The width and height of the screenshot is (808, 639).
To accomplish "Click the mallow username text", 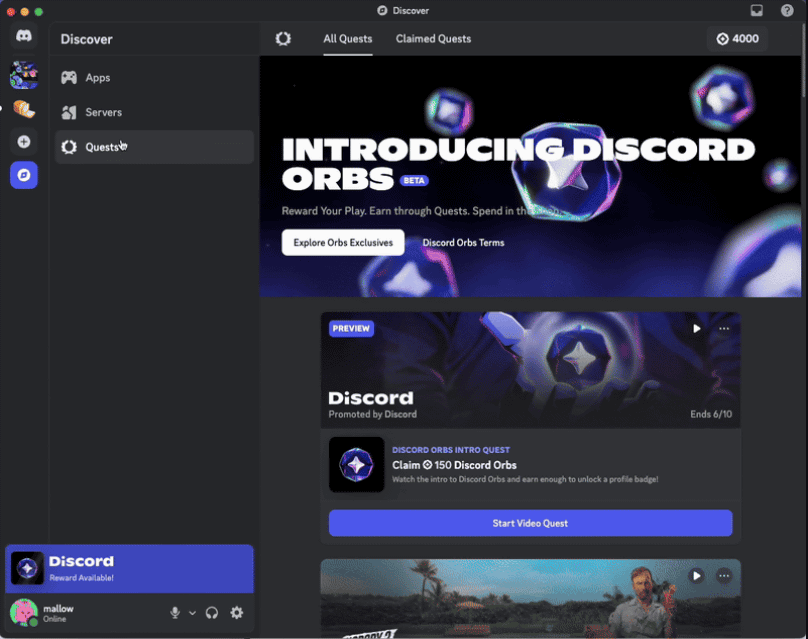I will (58, 609).
